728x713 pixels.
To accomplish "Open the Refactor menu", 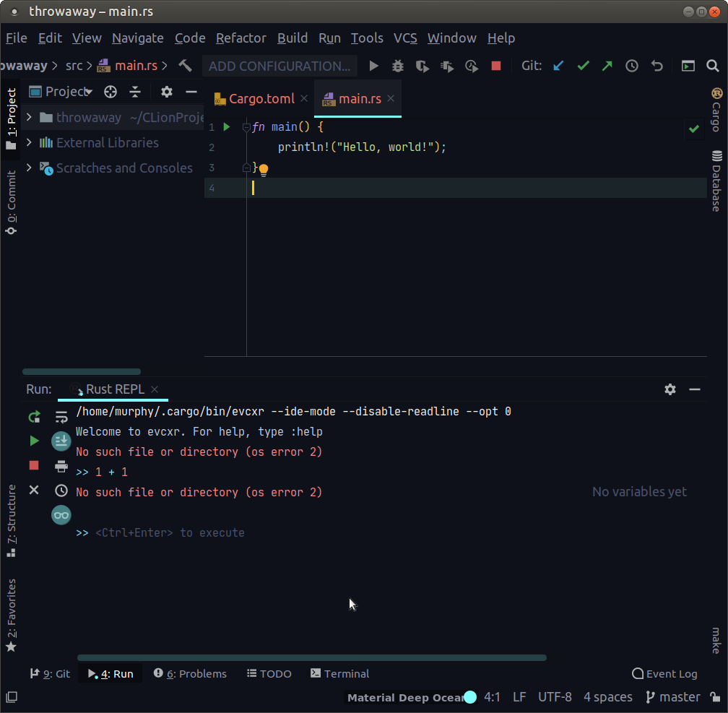I will [x=240, y=38].
